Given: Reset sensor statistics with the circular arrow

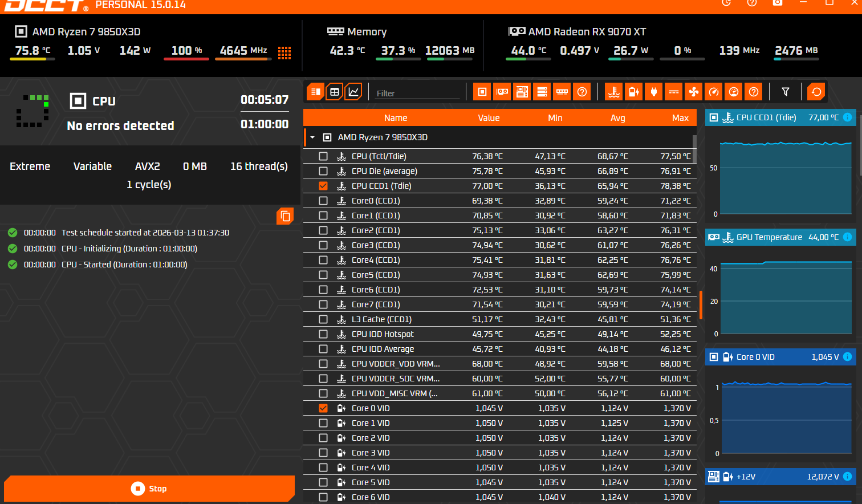Looking at the screenshot, I should click(816, 92).
